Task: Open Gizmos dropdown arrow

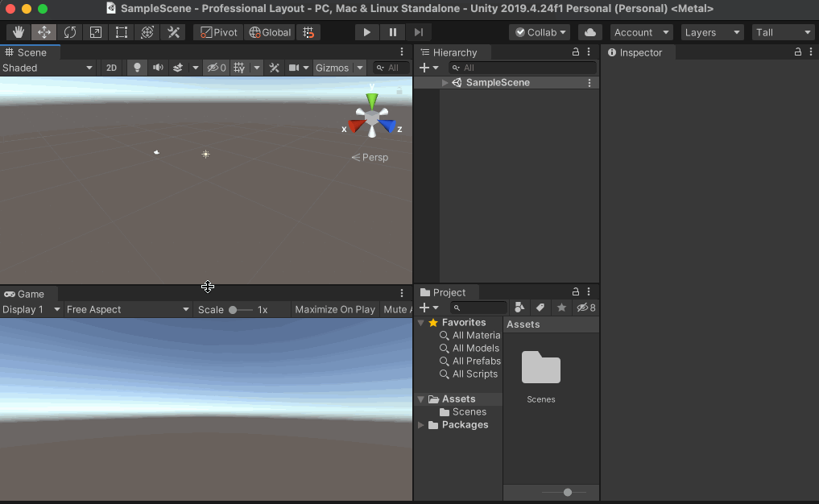Action: tap(360, 68)
